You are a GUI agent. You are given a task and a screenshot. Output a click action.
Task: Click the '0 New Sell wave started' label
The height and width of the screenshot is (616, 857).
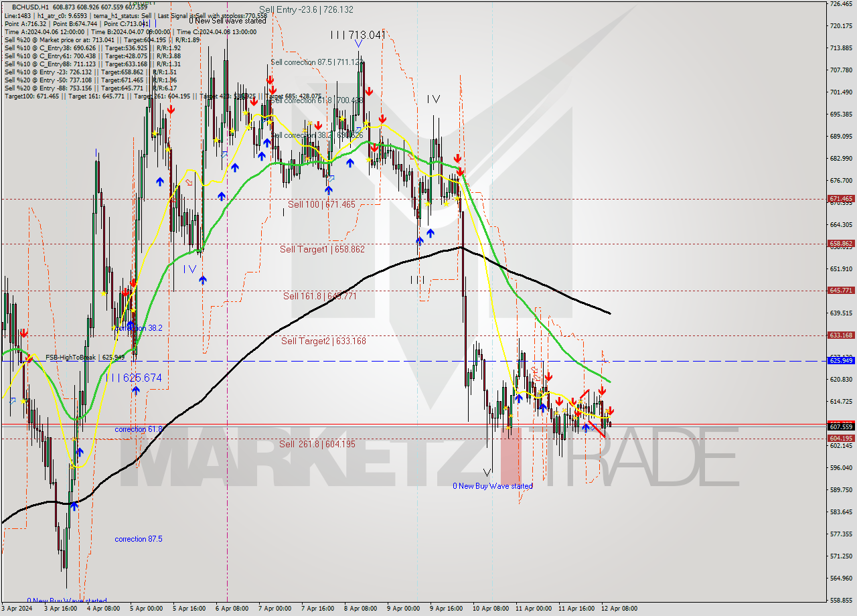point(227,21)
